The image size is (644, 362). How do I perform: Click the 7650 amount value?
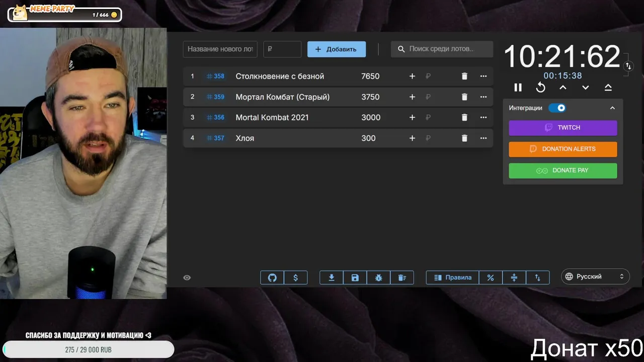pos(370,76)
